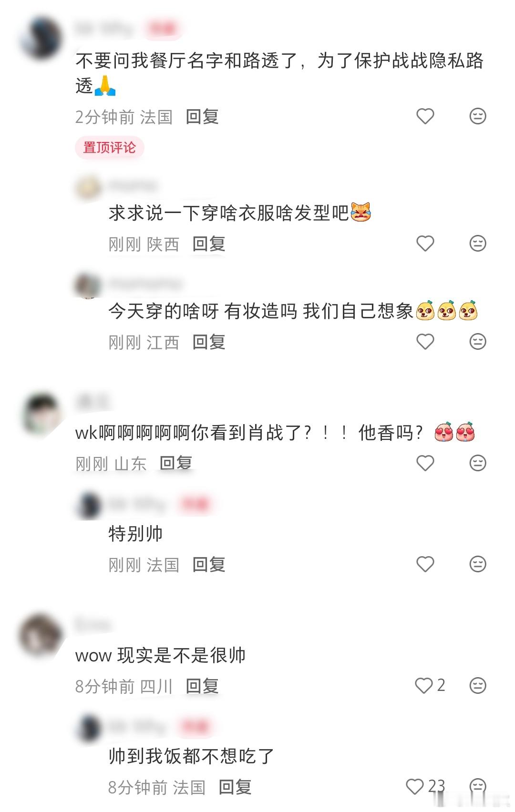Open the 四川 commenter's avatar

pyautogui.click(x=41, y=636)
